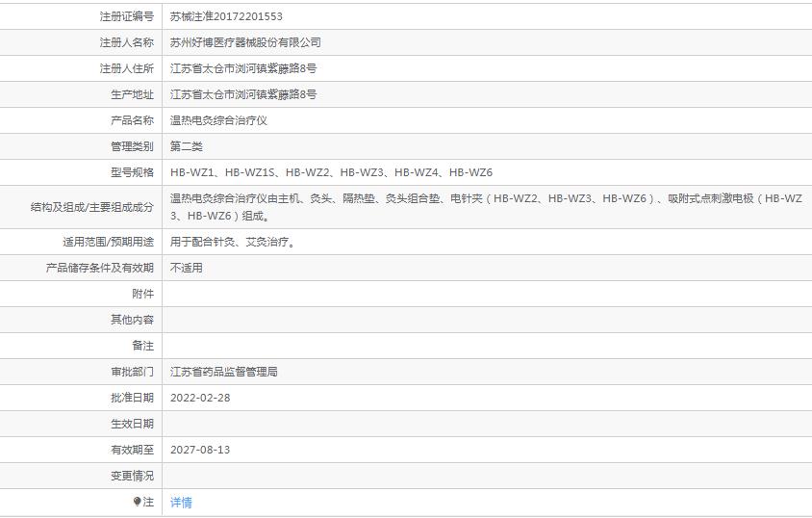Click the bullet icon beside 注
812x518 pixels.
point(138,502)
